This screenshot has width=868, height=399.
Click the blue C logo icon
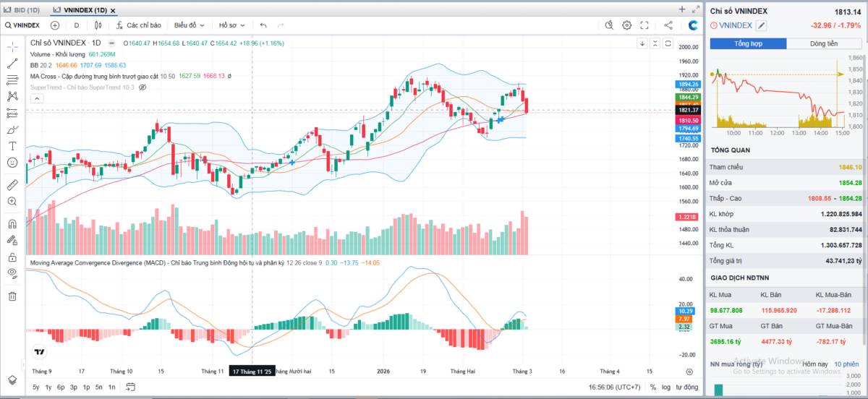[x=693, y=25]
